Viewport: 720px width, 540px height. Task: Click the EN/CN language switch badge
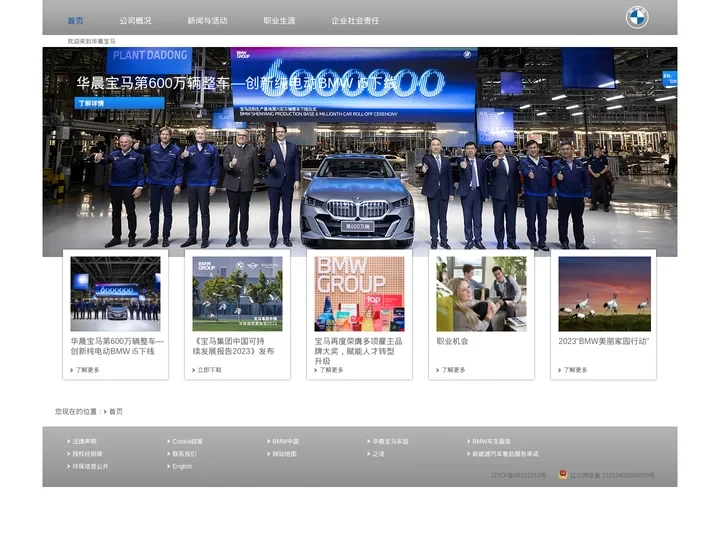(669, 79)
